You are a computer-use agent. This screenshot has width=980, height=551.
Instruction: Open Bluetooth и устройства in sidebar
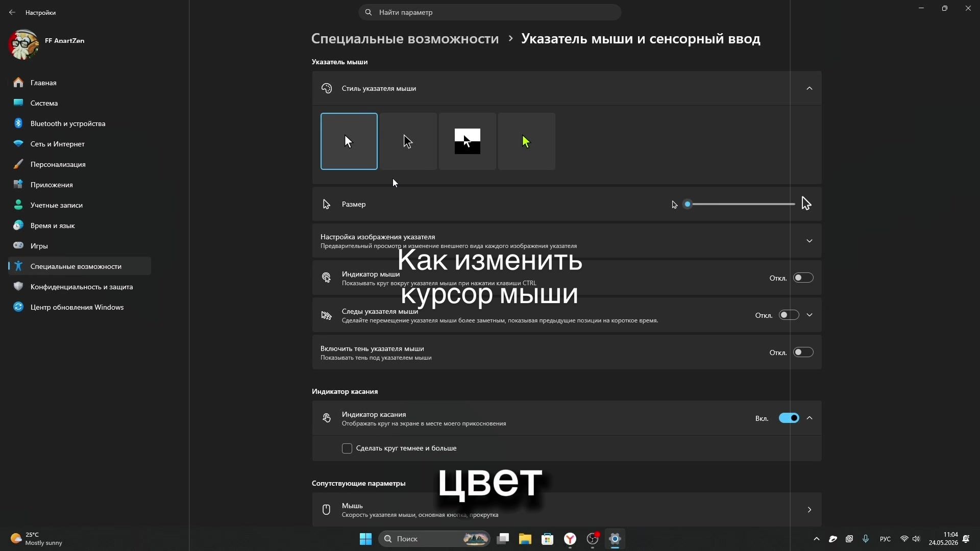[x=80, y=123]
